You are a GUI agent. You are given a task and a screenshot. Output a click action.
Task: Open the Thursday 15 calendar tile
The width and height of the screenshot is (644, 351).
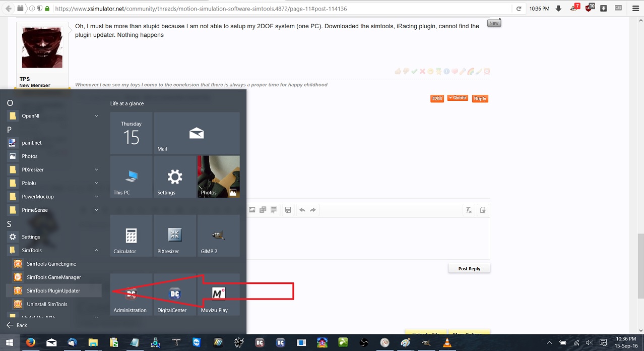pos(131,133)
